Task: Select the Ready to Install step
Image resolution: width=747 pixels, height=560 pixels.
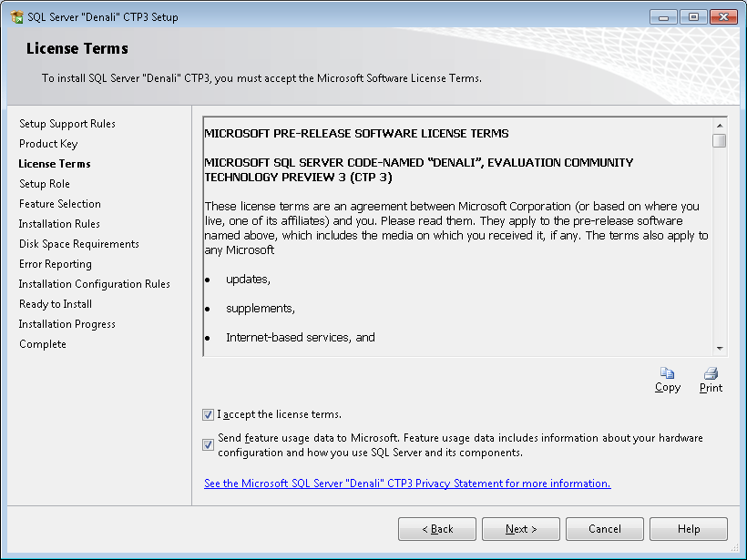Action: (56, 304)
